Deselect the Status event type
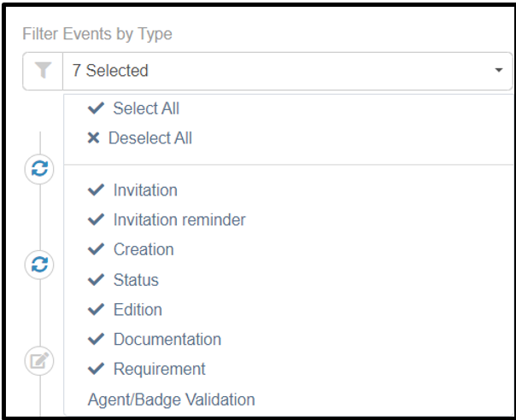Viewport: 516px width, 420px height. (x=136, y=280)
